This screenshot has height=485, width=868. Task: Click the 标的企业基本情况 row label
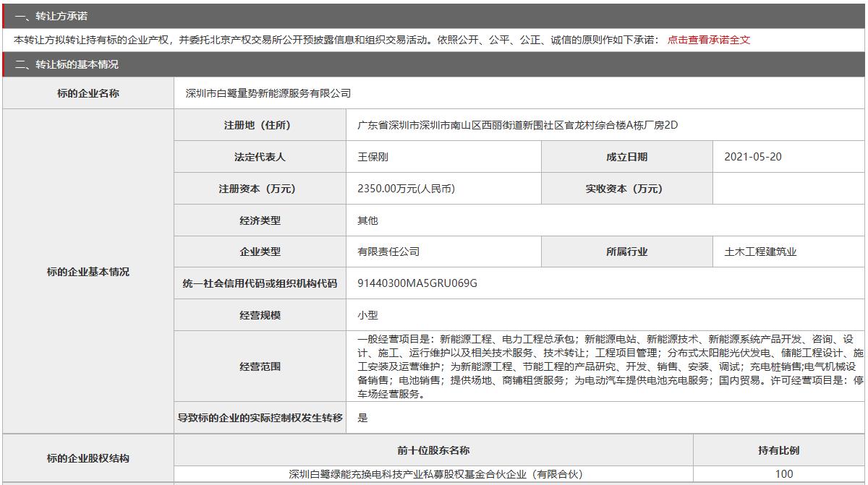point(88,272)
